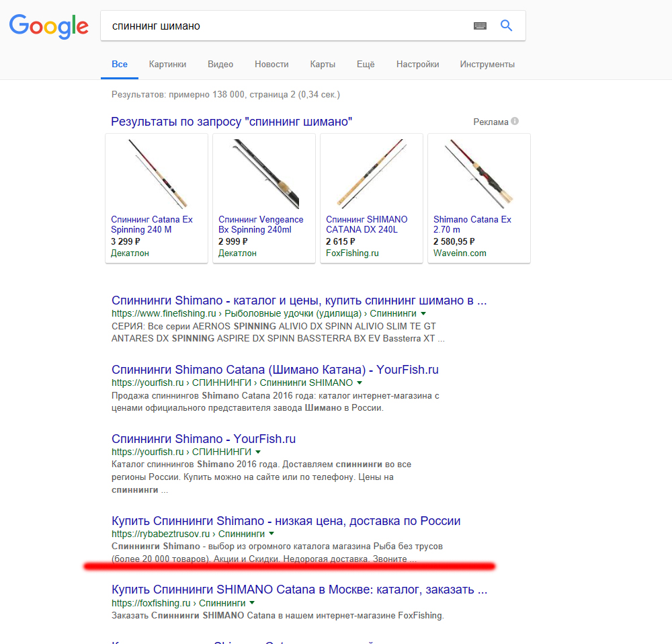The height and width of the screenshot is (644, 672).
Task: Click the Google logo
Action: coord(49,26)
